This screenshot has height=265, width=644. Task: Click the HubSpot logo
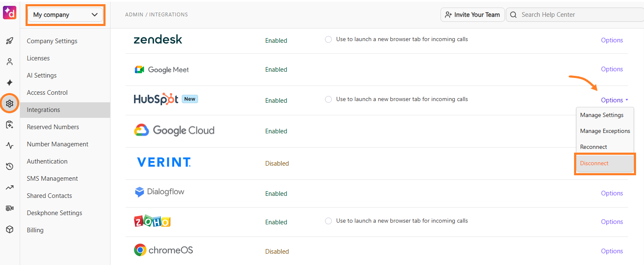[156, 99]
